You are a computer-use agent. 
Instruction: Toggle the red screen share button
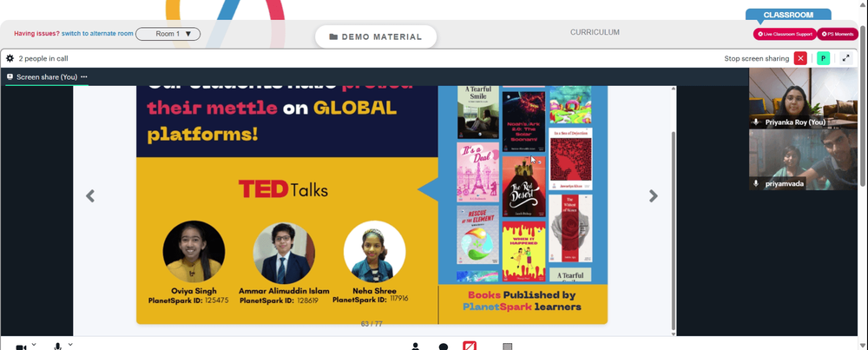click(x=470, y=347)
